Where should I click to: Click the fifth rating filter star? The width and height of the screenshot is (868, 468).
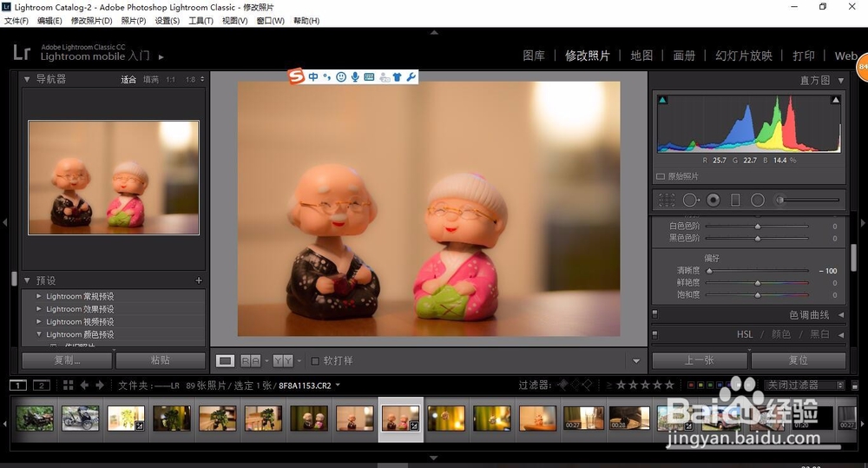pyautogui.click(x=669, y=385)
